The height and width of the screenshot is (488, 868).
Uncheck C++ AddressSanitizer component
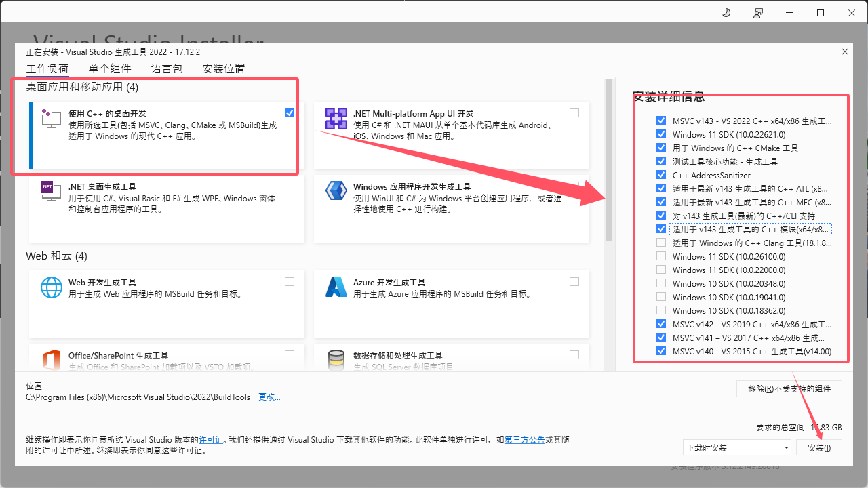pyautogui.click(x=661, y=175)
